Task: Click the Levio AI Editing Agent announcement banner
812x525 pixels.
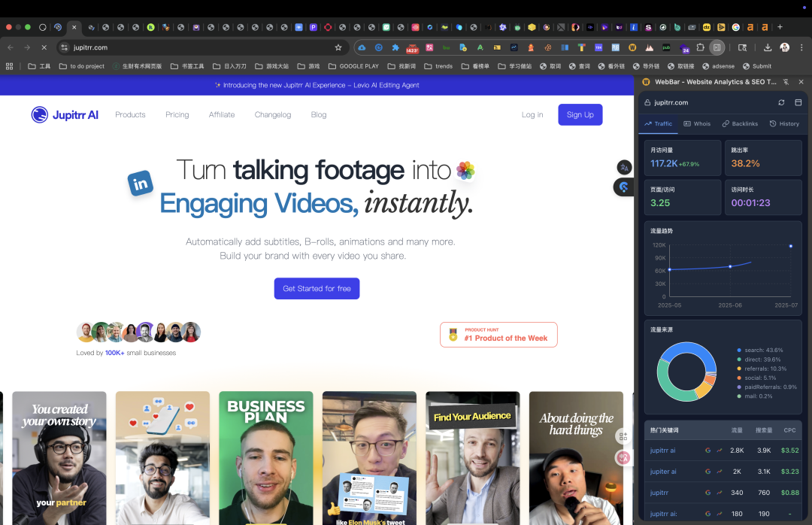Action: pyautogui.click(x=317, y=85)
